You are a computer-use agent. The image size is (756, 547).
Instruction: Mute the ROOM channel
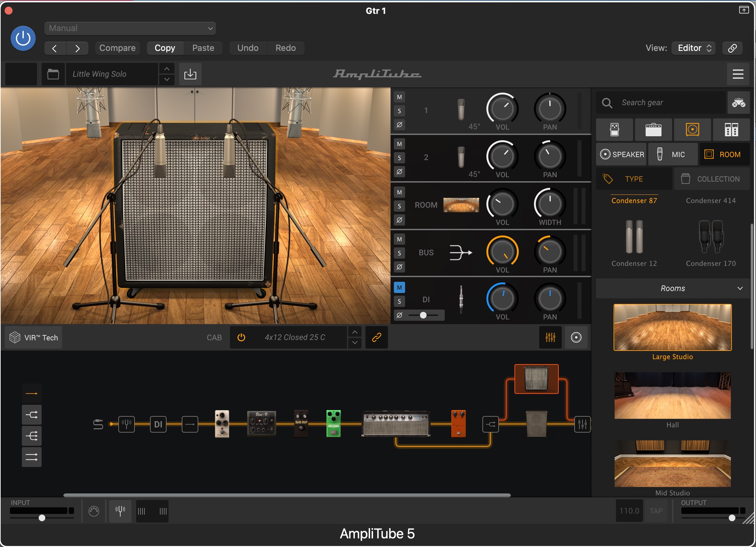[399, 192]
